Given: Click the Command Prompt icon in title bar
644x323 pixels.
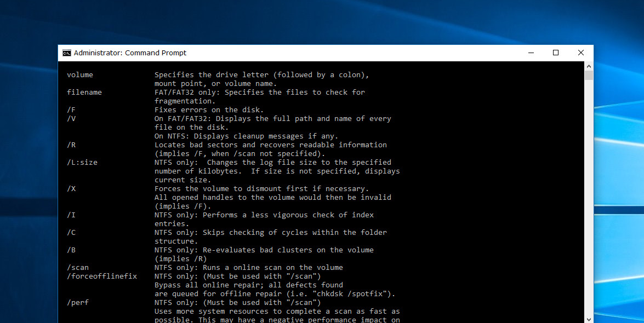Looking at the screenshot, I should 66,53.
